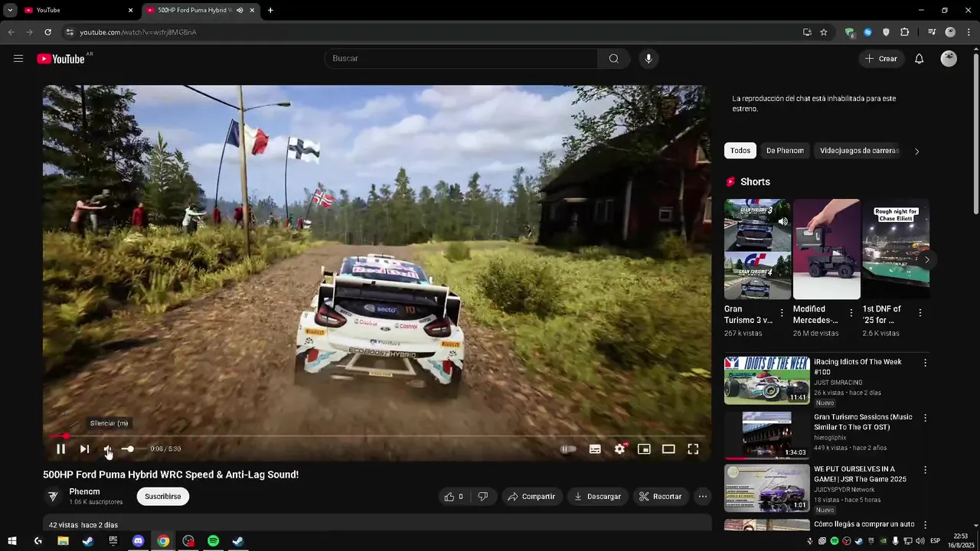
Task: Switch to the first YouTube browser tab
Action: [x=80, y=10]
